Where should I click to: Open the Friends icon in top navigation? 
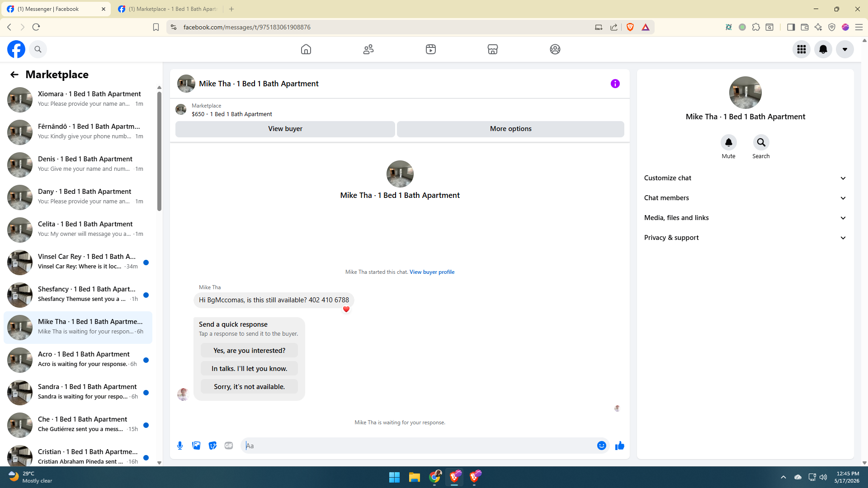[368, 49]
